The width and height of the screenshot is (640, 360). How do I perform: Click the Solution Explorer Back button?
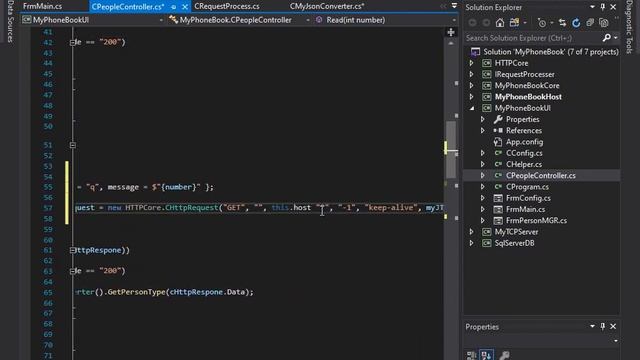coord(473,23)
